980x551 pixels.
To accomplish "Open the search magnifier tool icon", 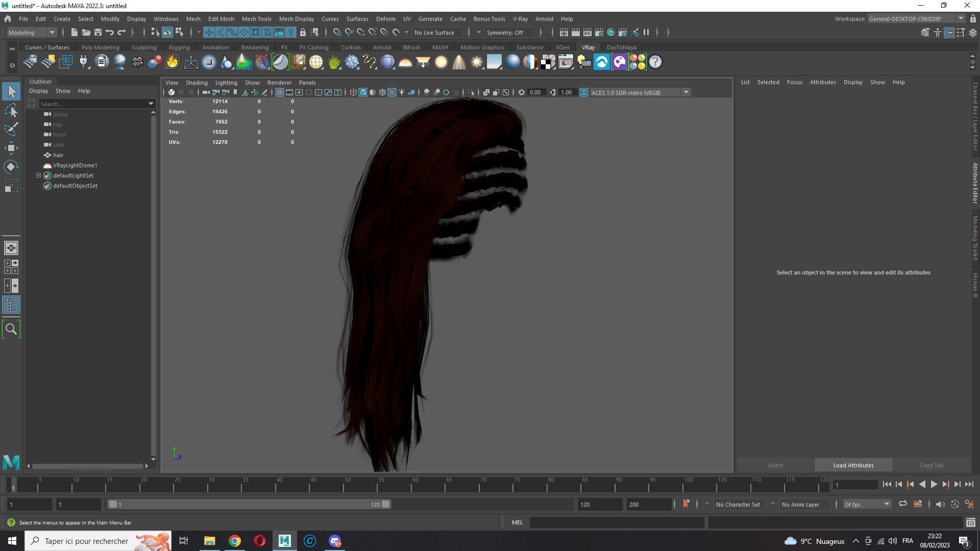I will tap(11, 330).
